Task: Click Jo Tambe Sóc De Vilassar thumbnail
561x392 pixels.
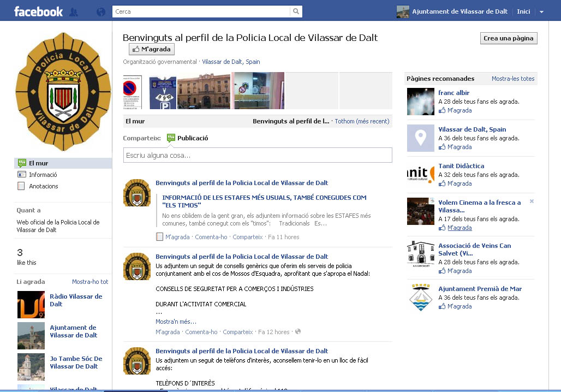Action: [31, 367]
